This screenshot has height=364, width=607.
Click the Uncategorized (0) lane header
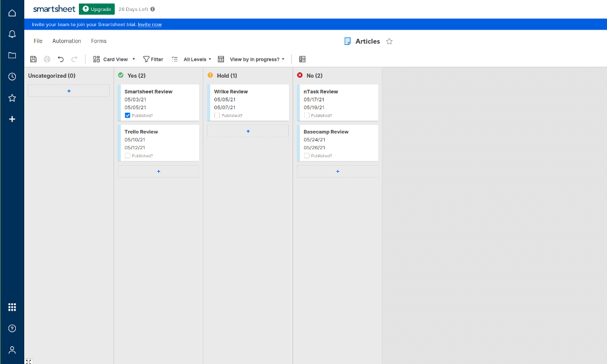(52, 76)
